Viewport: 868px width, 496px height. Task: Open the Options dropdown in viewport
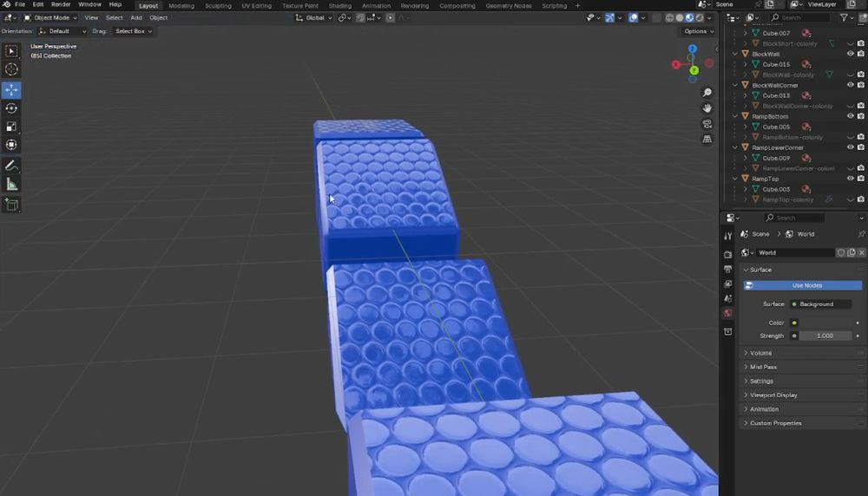[x=699, y=31]
